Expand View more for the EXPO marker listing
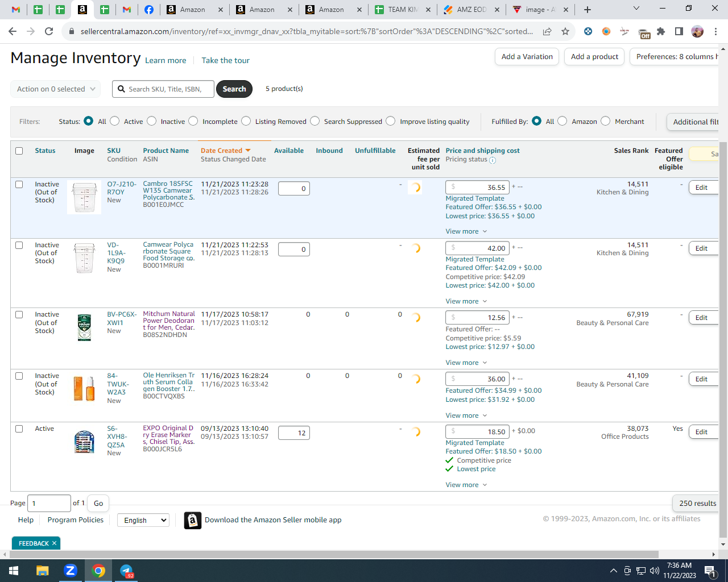The height and width of the screenshot is (582, 728). [466, 485]
